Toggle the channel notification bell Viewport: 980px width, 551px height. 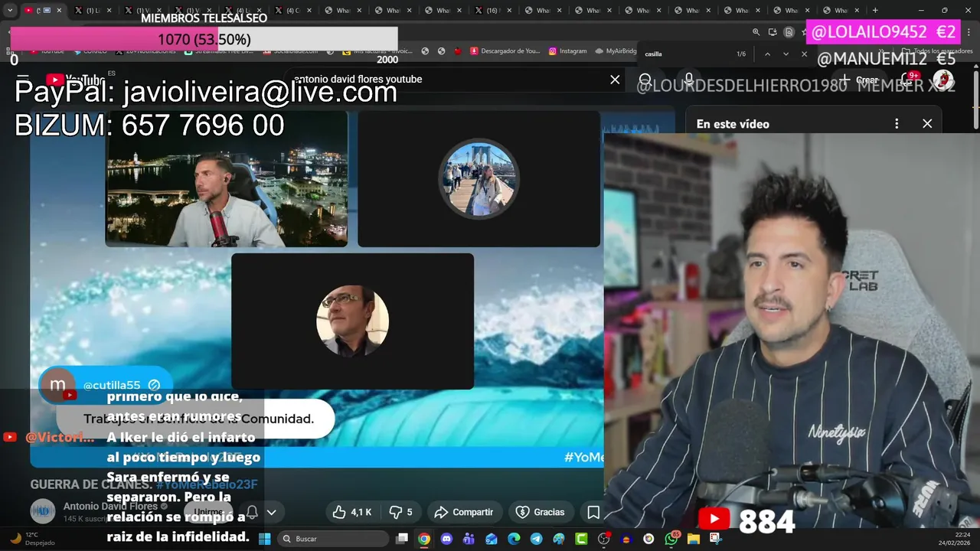[251, 512]
